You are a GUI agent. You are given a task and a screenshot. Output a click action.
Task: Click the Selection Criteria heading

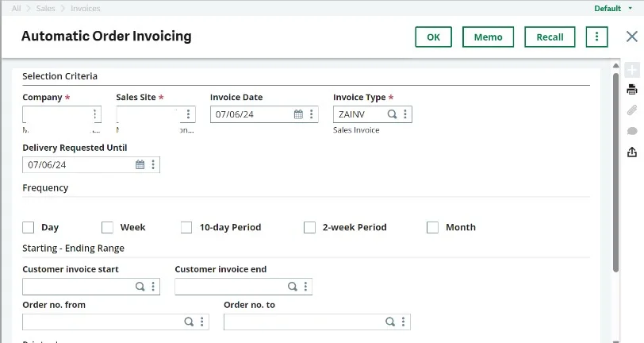(x=60, y=76)
